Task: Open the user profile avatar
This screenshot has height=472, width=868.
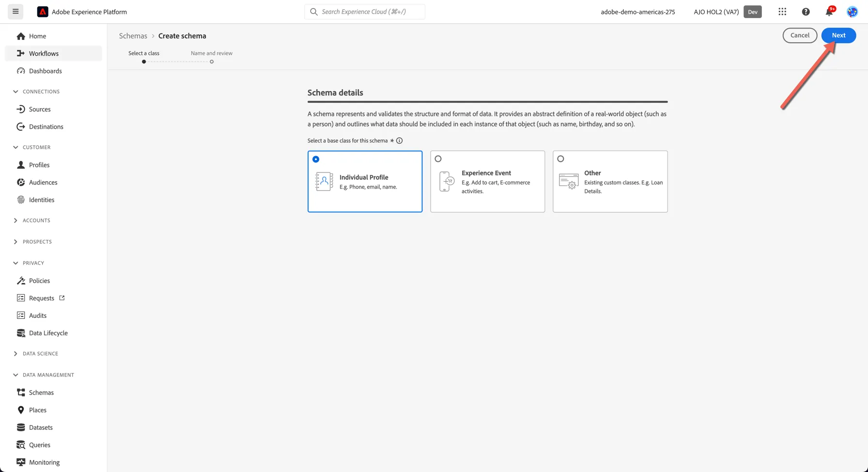Action: tap(852, 12)
